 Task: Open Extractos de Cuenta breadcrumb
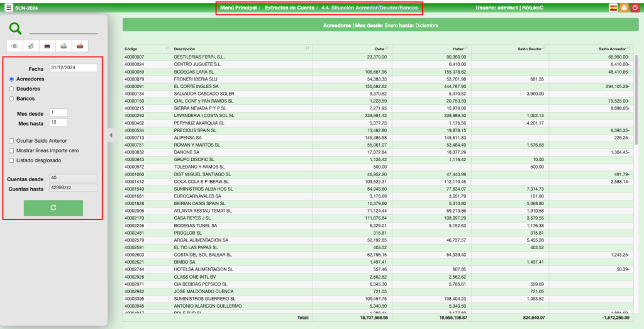point(290,8)
